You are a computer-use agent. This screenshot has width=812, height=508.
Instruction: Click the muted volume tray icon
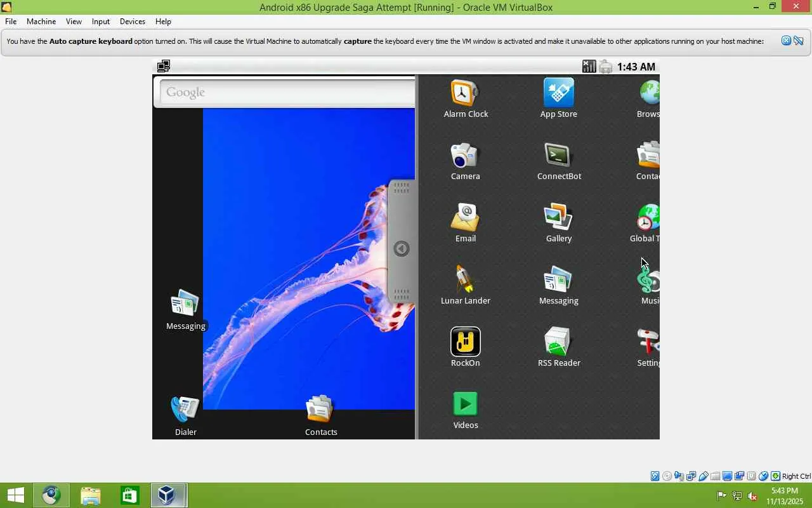coord(753,496)
